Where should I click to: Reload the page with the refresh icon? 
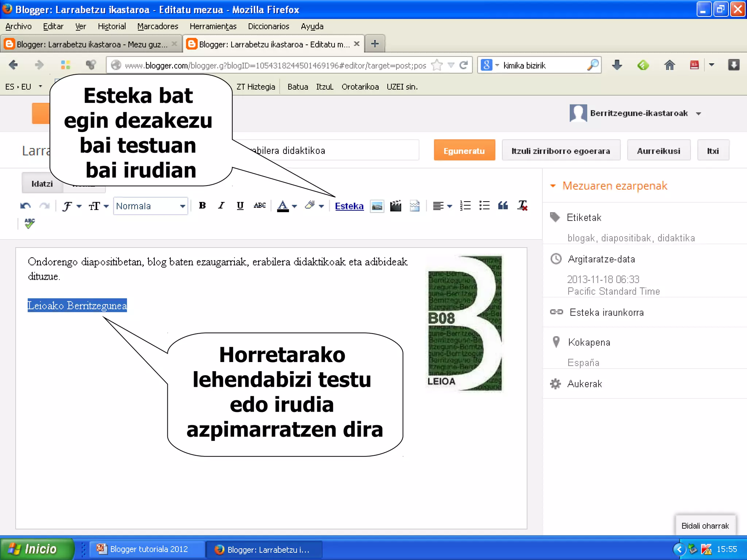point(464,65)
